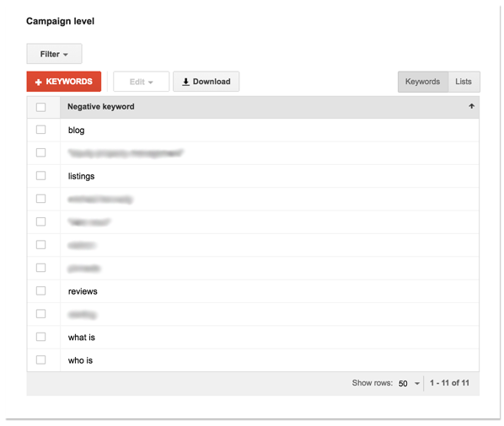Click the listings keyword text
Screen dimensions: 504x426
click(x=81, y=176)
